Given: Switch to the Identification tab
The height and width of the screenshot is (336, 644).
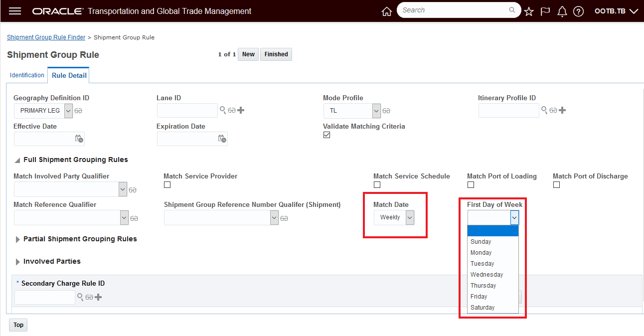Looking at the screenshot, I should (x=27, y=75).
